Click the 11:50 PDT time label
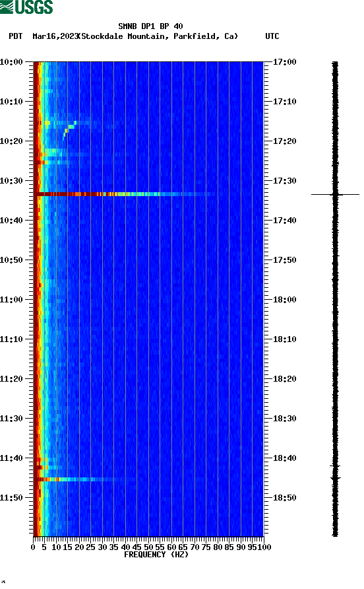Image resolution: width=364 pixels, height=589 pixels. coord(11,498)
